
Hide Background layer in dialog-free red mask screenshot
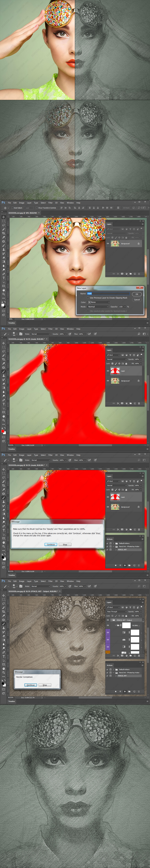[x=108, y=380]
